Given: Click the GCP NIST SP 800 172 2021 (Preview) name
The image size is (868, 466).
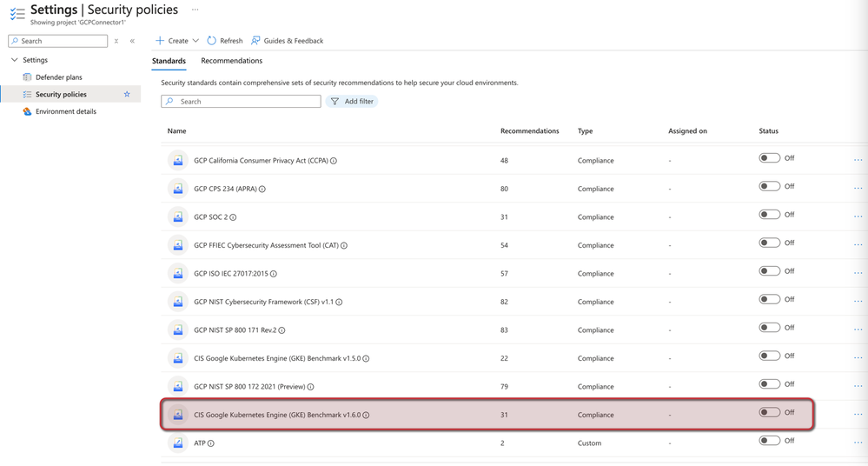Looking at the screenshot, I should pyautogui.click(x=249, y=387).
